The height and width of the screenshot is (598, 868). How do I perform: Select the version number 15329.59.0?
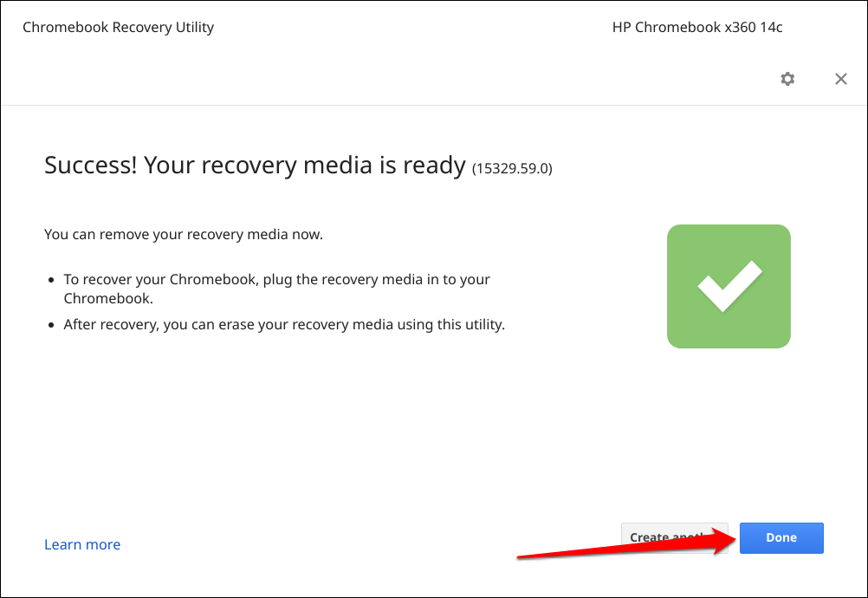pos(512,168)
